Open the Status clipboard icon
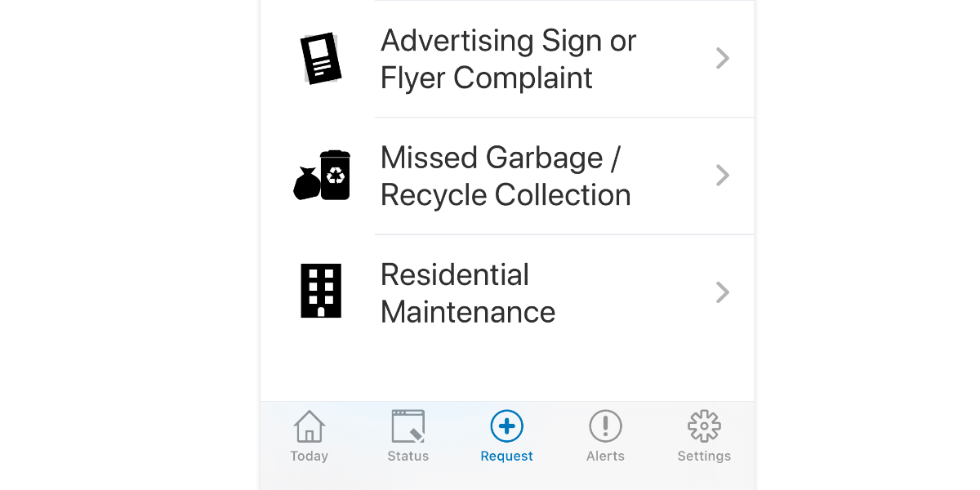980x490 pixels. [x=408, y=425]
